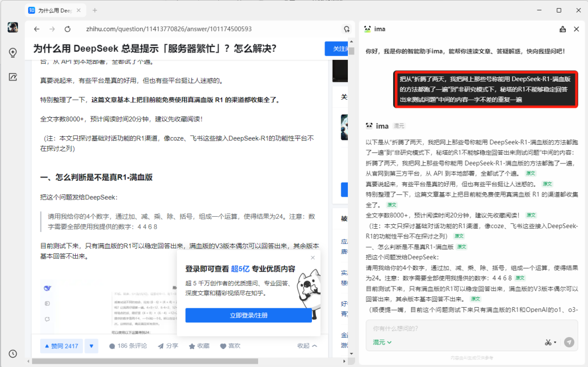Click the 混元 label beside ima response name
Viewport: 588px width, 367px height.
(x=399, y=126)
